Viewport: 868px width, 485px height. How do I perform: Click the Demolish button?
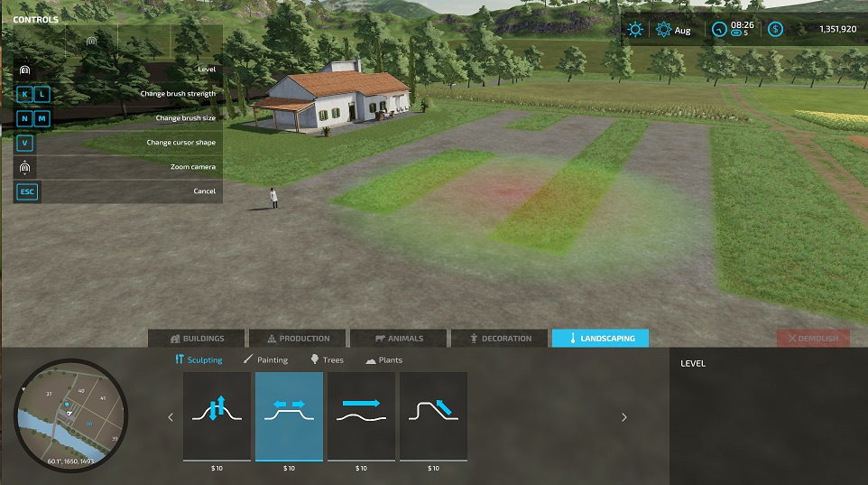pos(813,339)
